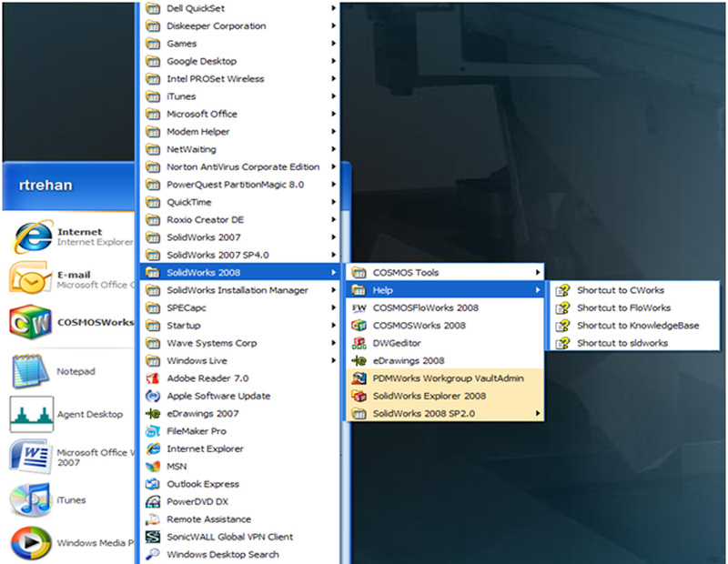This screenshot has width=728, height=564.
Task: Select the highlighted SolidWorks 2008 folder
Action: [x=240, y=273]
